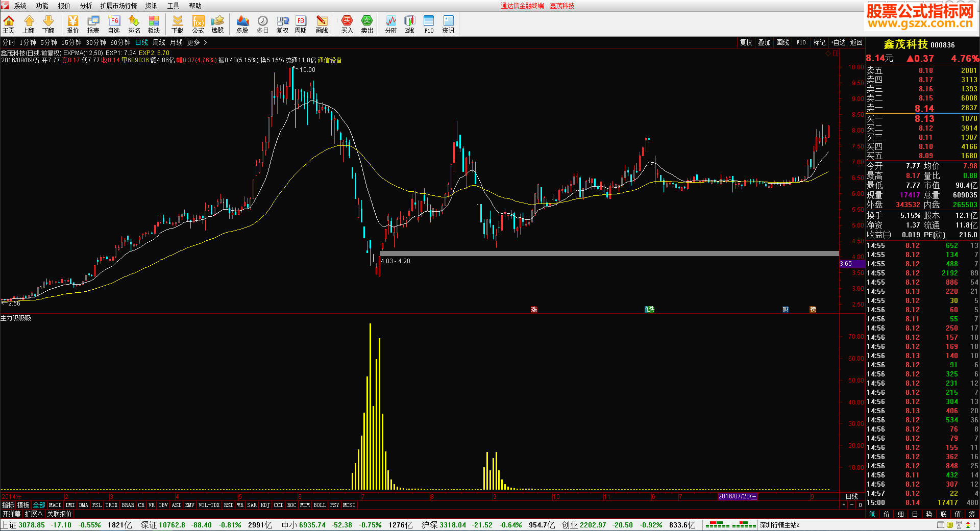Open the 排名 ranking icon

coord(134,24)
